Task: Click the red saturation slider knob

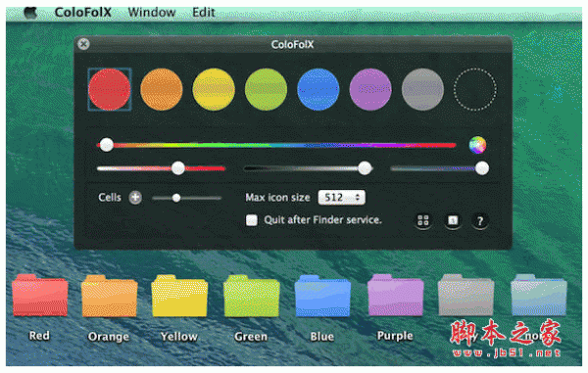Action: point(178,168)
